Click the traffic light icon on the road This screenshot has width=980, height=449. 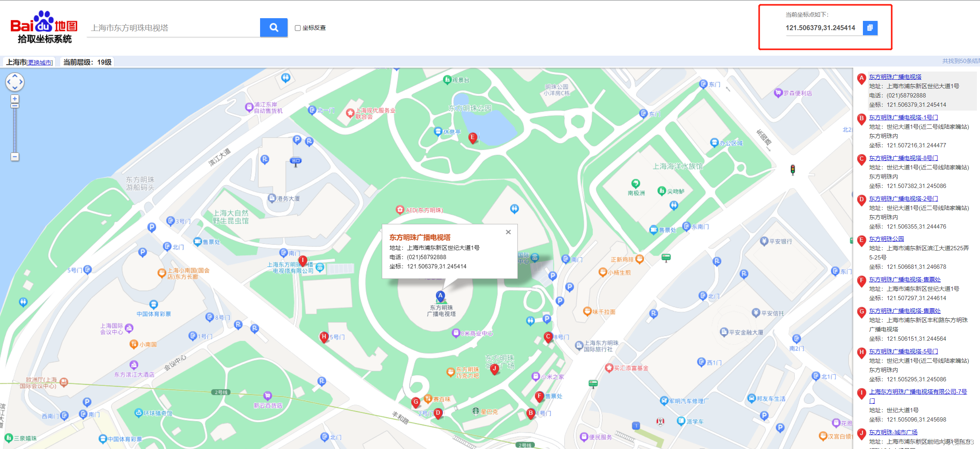tap(793, 170)
